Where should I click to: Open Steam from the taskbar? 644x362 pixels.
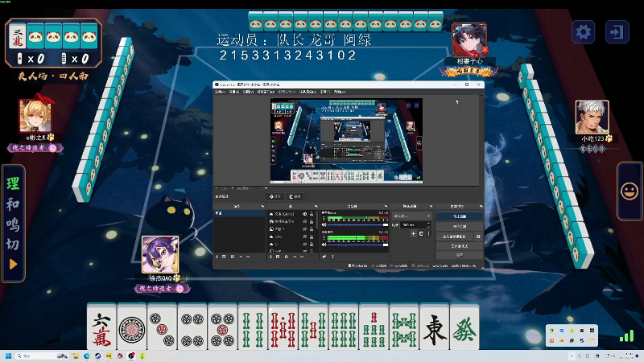[x=97, y=356]
